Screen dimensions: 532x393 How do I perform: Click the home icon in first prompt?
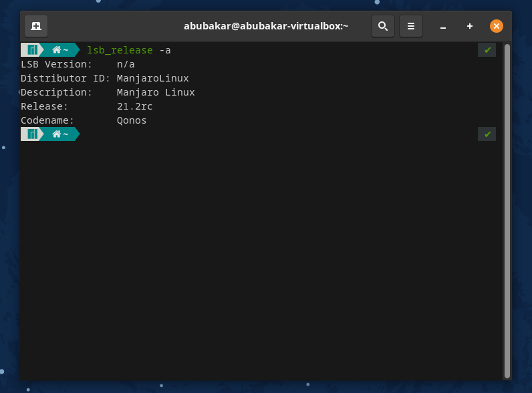pos(56,50)
